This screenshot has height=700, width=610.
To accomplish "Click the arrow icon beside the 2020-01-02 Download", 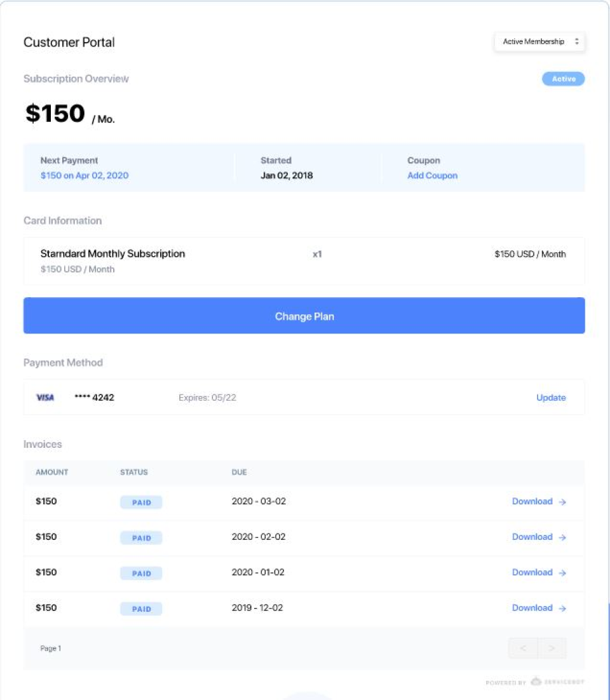I will click(562, 573).
